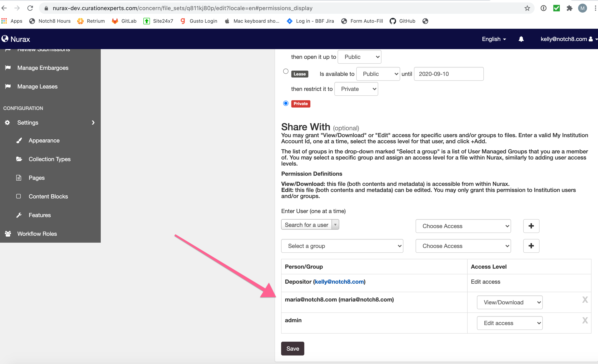Click the browser back arrow
Viewport: 598px width, 364px height.
pos(4,8)
